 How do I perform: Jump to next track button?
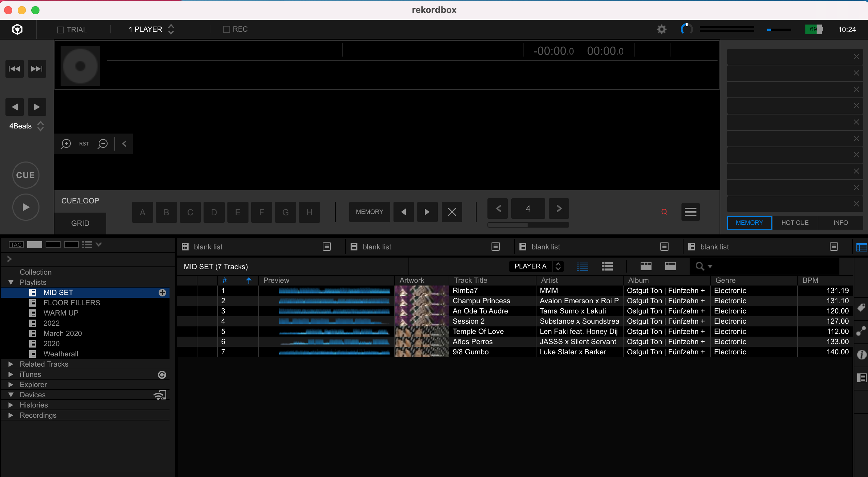[37, 69]
